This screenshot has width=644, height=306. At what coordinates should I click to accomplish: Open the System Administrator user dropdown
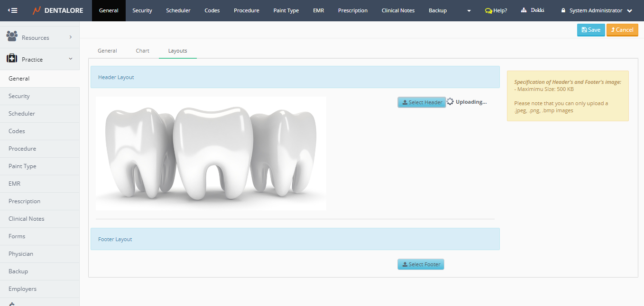point(629,11)
